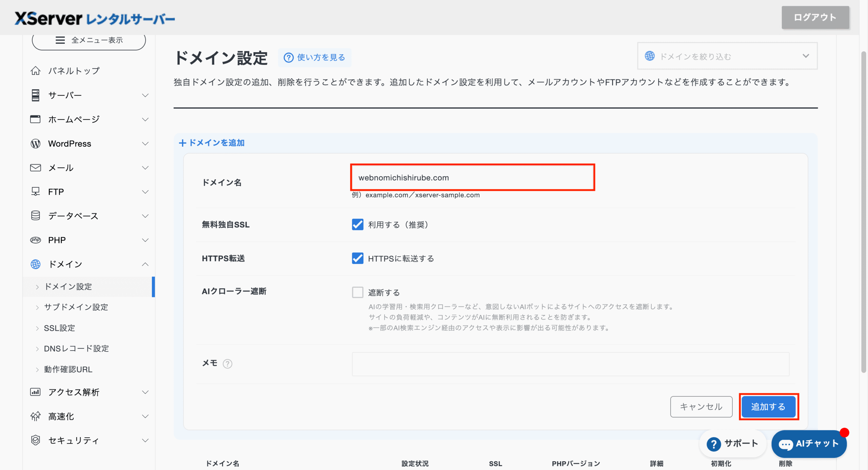
Task: Expand the セキュリティ menu chevron
Action: tap(145, 440)
